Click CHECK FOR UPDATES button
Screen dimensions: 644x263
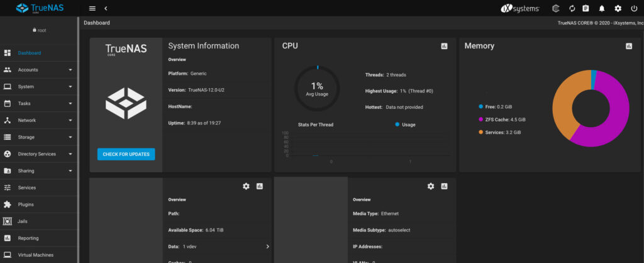click(x=126, y=155)
